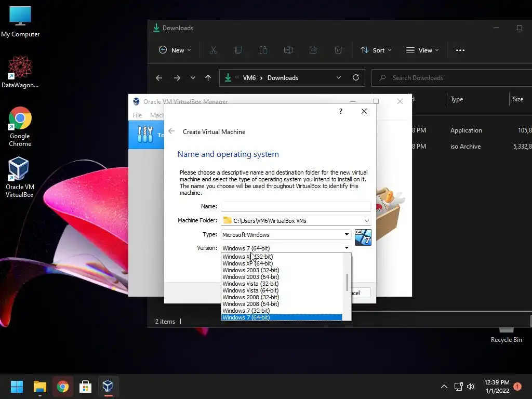The image size is (532, 399).
Task: Click VM6 in the address breadcrumb
Action: [x=249, y=78]
